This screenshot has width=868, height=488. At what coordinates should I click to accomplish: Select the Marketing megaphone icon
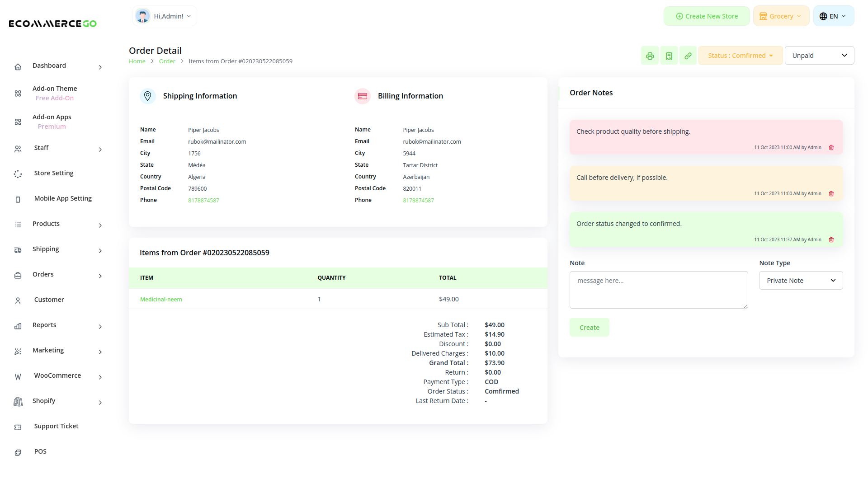(18, 351)
